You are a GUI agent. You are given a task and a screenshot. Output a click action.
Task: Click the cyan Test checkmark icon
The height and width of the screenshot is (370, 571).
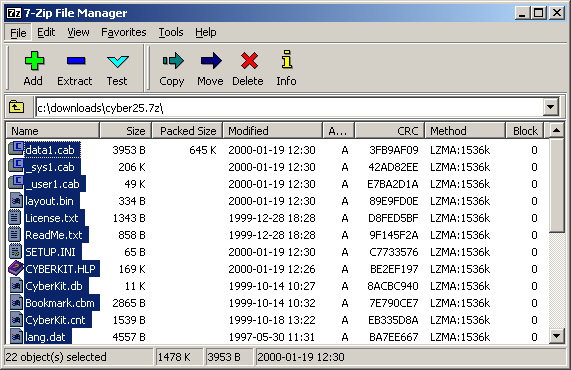pos(118,61)
